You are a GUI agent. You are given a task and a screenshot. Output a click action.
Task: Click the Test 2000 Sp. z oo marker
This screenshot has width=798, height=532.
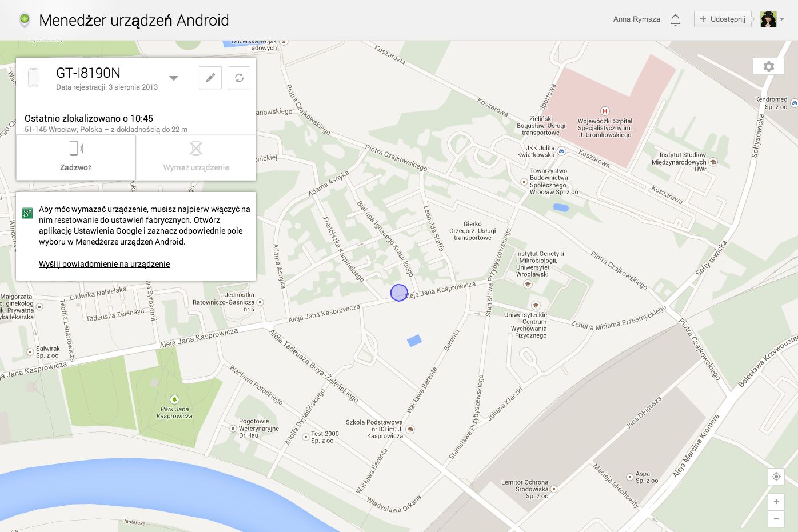click(x=306, y=437)
